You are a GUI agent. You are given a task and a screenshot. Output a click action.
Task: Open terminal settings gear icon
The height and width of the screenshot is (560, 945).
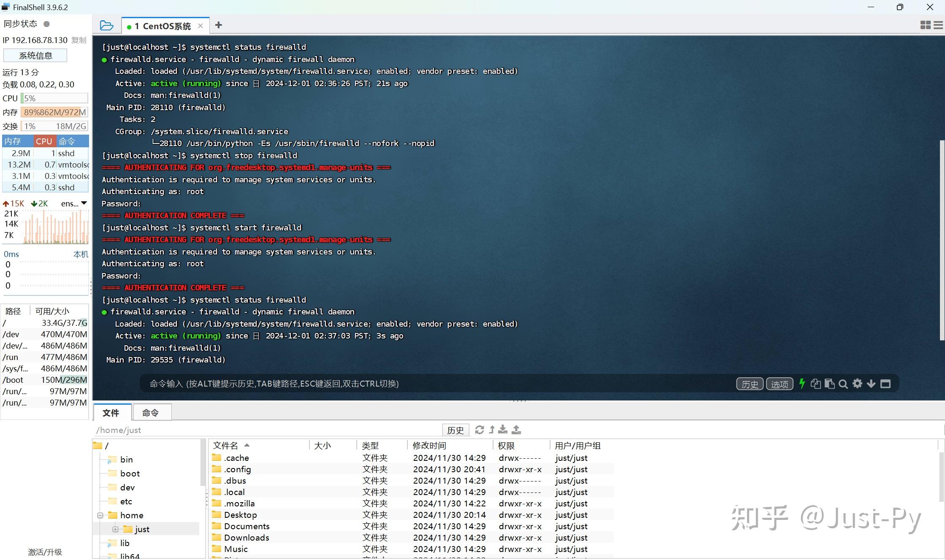(x=857, y=384)
